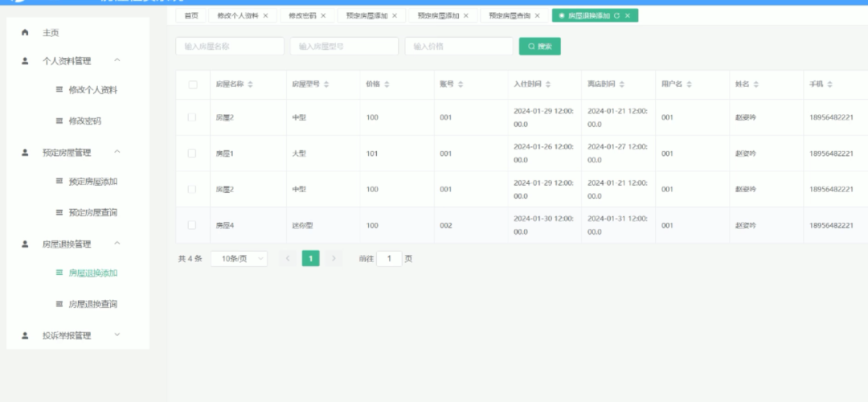The width and height of the screenshot is (868, 402).
Task: Focus the 输入价格 search field
Action: click(x=459, y=47)
